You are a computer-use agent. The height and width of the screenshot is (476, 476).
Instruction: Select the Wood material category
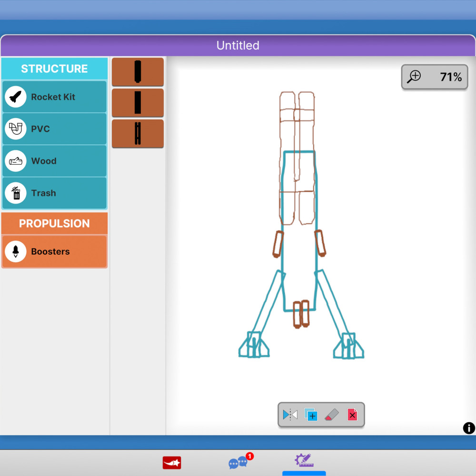tap(54, 161)
